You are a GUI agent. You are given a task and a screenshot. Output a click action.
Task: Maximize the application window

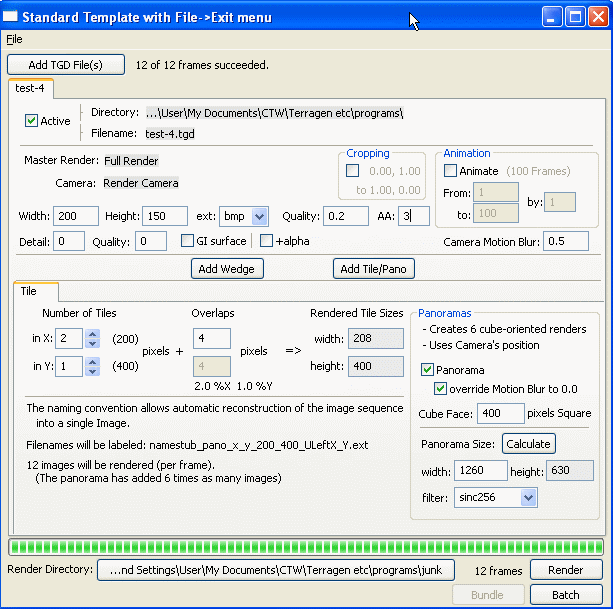pyautogui.click(x=575, y=17)
